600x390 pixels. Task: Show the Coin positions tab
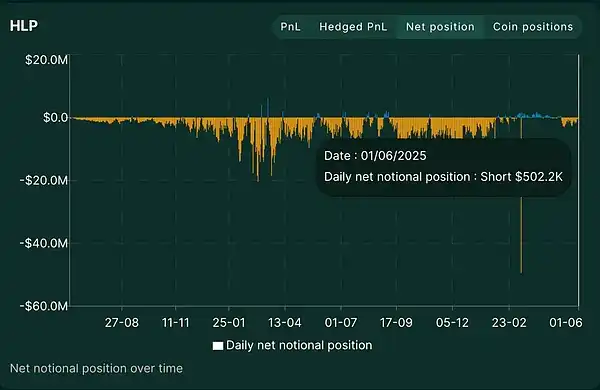(x=533, y=27)
